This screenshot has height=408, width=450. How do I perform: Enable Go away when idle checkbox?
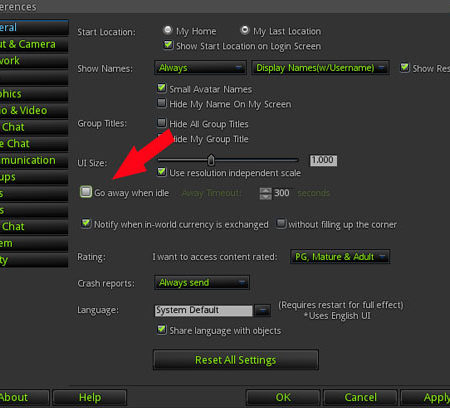pyautogui.click(x=86, y=192)
